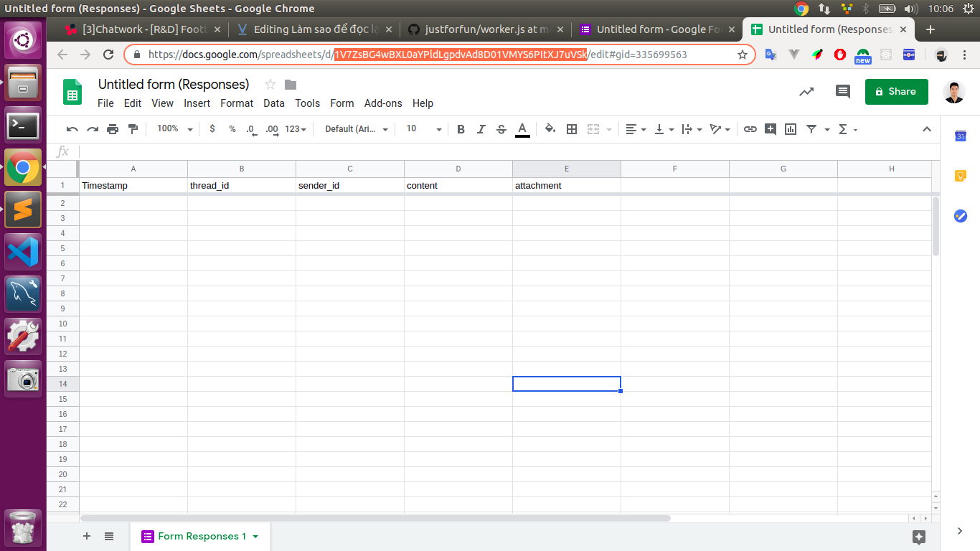Open the Terminal from the Ubuntu dock
Screen dimensions: 980x551
(x=23, y=126)
